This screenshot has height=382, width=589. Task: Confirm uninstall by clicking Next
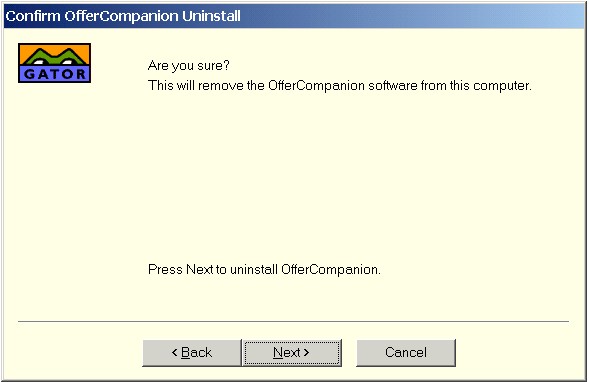[x=292, y=353]
